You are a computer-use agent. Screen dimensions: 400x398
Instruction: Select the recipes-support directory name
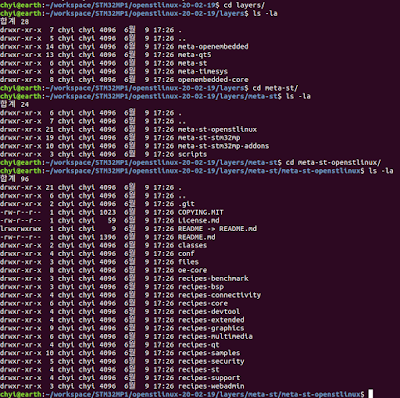[x=209, y=378]
